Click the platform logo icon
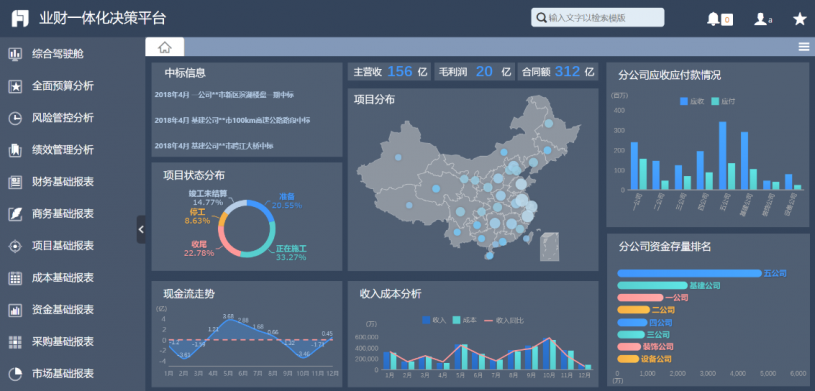Image resolution: width=815 pixels, height=391 pixels. tap(20, 19)
